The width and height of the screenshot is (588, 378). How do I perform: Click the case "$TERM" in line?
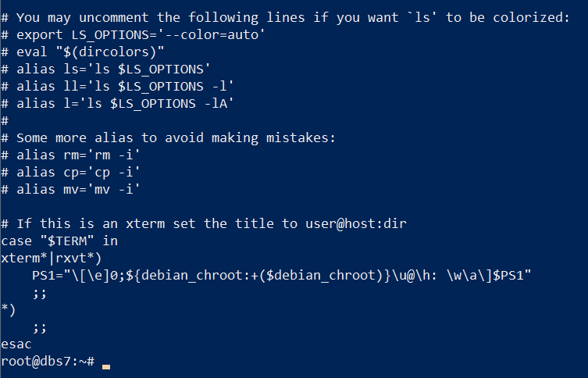[x=59, y=241]
